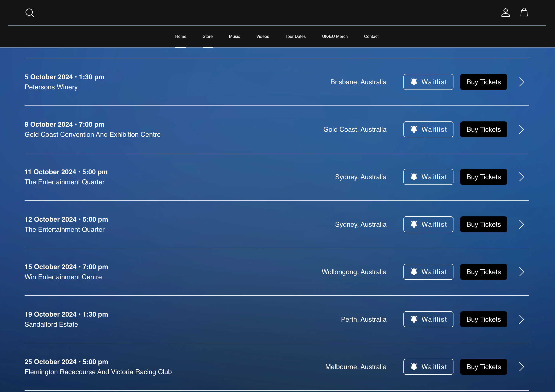Expand the 11 October Sydney event chevron
Screen dimensions: 555x392
click(521, 177)
